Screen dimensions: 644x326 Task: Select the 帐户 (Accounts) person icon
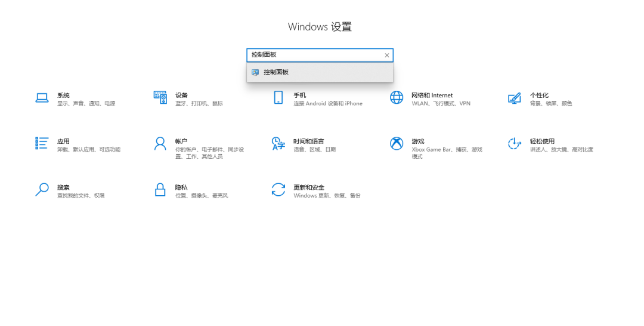[x=160, y=143]
